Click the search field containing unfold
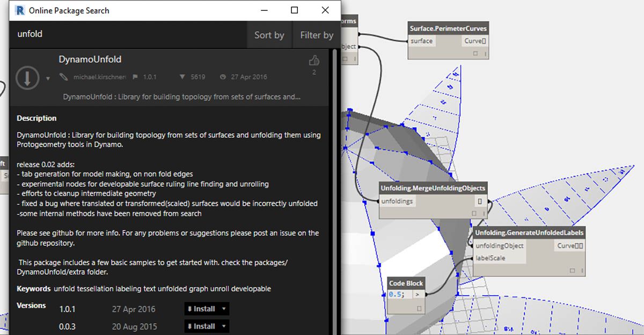The width and height of the screenshot is (644, 335). tap(129, 34)
